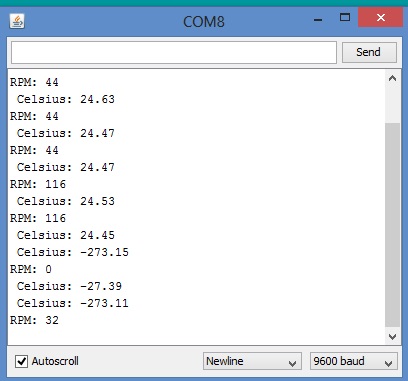Click the scrollbar down arrow
The width and height of the screenshot is (408, 381).
392,336
